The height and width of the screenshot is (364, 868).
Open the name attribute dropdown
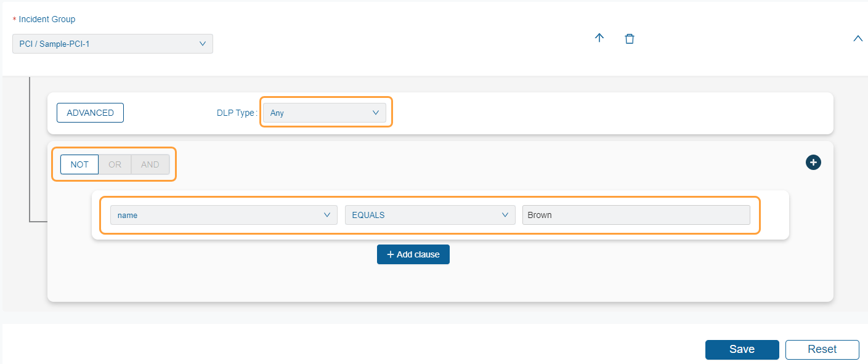tap(216, 215)
